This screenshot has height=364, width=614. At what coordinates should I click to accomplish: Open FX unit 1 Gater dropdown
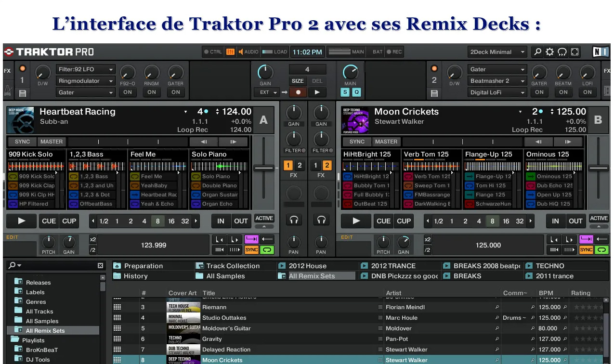tap(86, 92)
